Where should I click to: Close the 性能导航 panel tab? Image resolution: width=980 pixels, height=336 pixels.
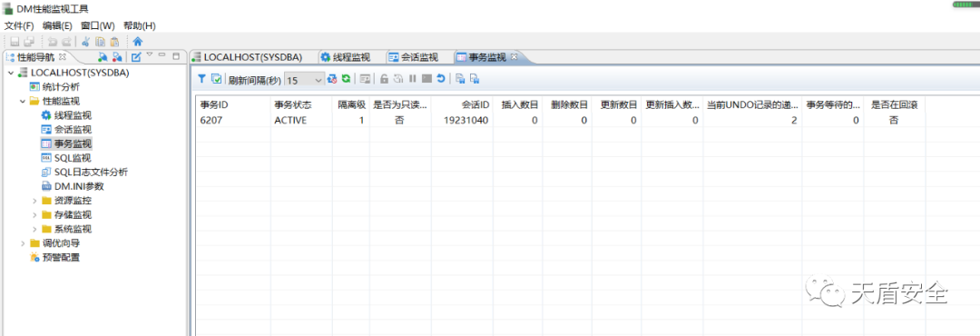pyautogui.click(x=62, y=57)
